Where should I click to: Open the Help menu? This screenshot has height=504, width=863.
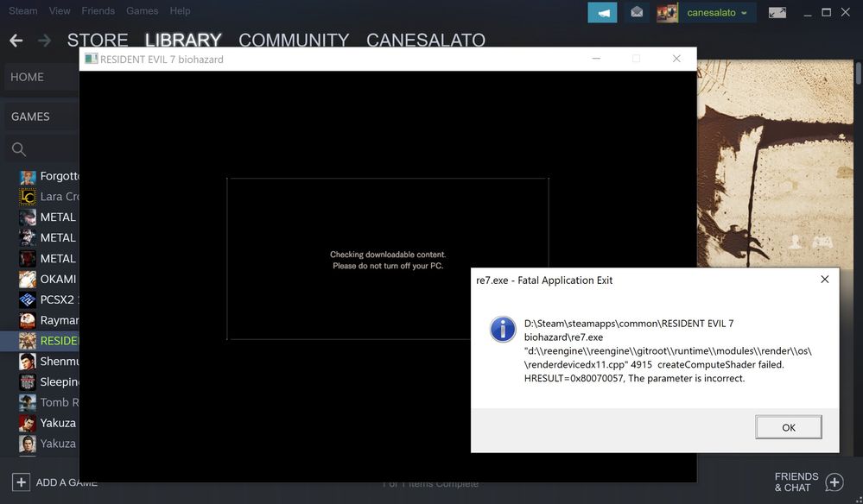click(180, 10)
